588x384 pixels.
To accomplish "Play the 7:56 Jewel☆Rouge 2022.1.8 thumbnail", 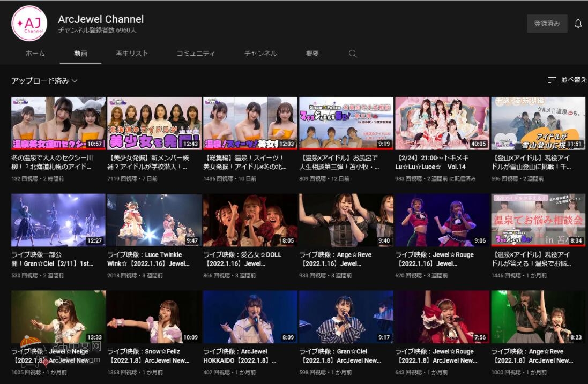I will (x=443, y=317).
